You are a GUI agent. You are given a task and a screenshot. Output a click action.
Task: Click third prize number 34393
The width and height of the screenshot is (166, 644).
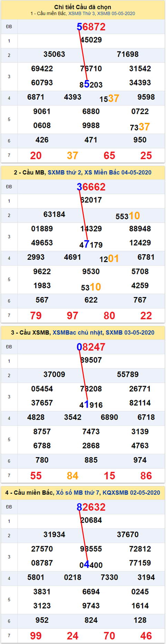click(x=140, y=83)
